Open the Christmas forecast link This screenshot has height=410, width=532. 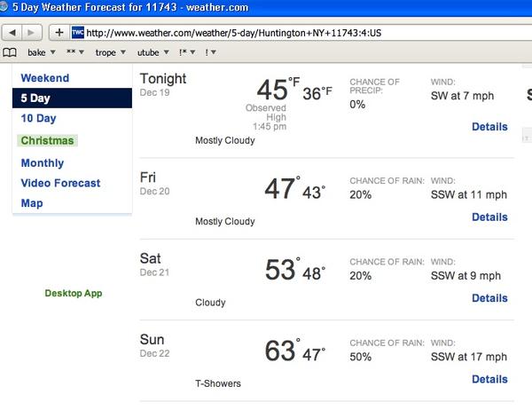point(48,140)
